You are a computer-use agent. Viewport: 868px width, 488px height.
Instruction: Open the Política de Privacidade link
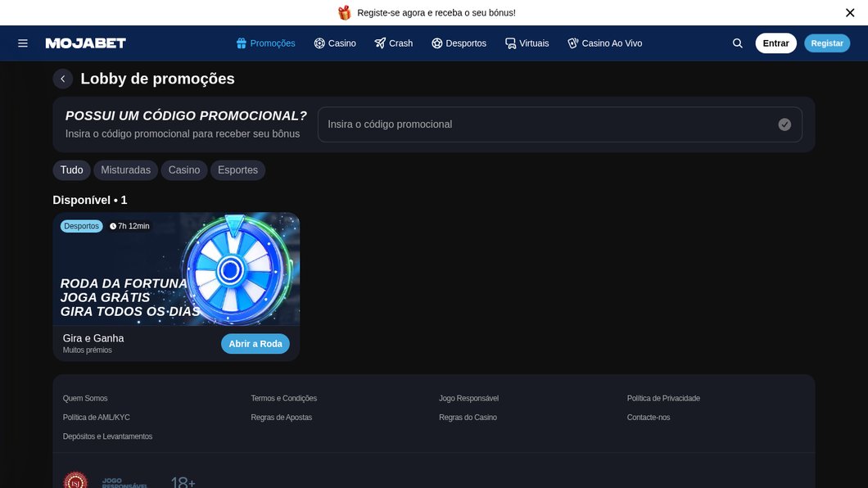pyautogui.click(x=663, y=399)
